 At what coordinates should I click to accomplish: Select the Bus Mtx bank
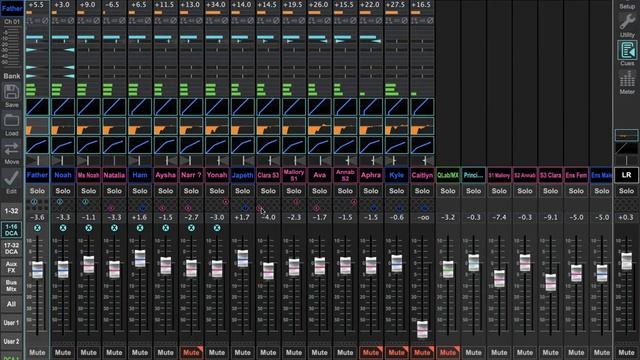click(x=11, y=286)
